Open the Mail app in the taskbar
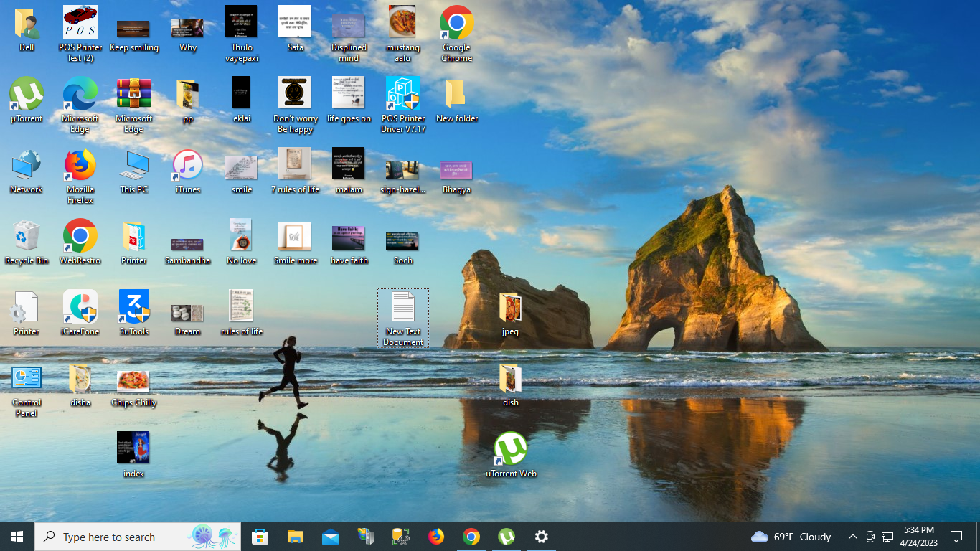Image resolution: width=980 pixels, height=551 pixels. [331, 537]
